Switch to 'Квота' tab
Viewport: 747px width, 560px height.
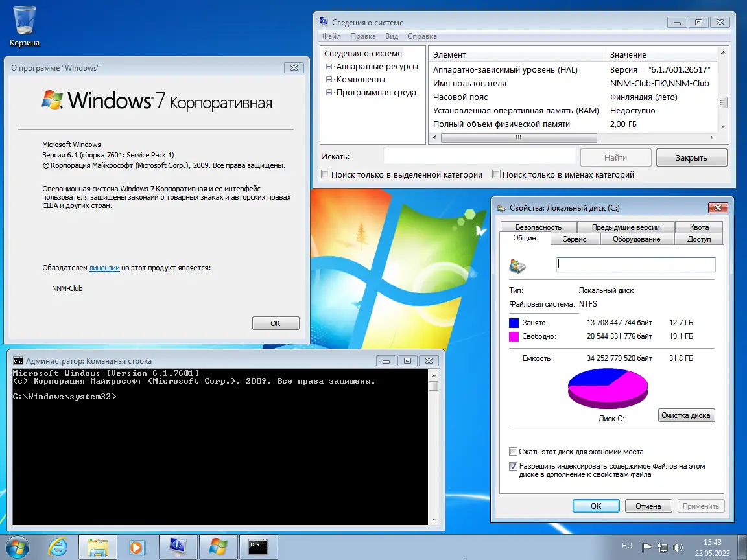pyautogui.click(x=699, y=227)
